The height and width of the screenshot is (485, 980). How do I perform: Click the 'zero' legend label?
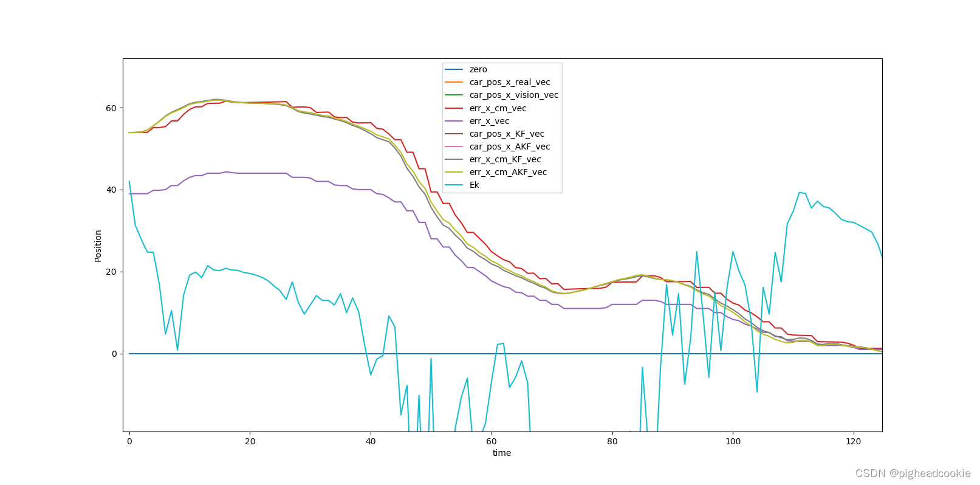478,69
